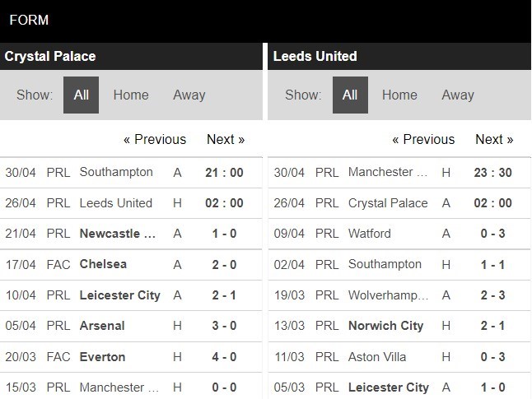Open the Norwich City 2 - 1 match
The image size is (532, 399).
(385, 326)
